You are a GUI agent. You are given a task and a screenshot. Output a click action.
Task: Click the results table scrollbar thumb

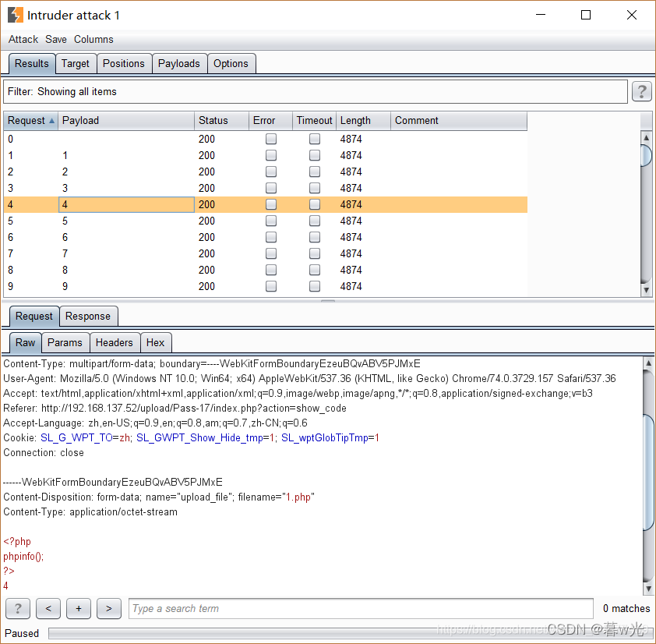(647, 155)
